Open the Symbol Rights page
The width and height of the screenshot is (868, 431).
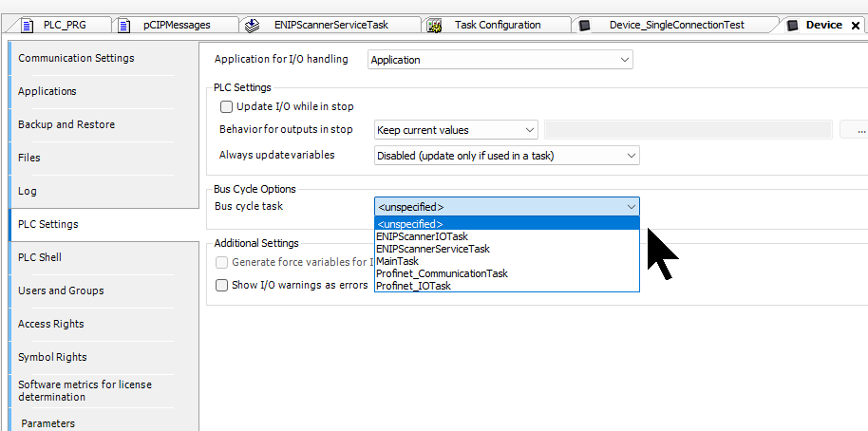click(x=104, y=357)
